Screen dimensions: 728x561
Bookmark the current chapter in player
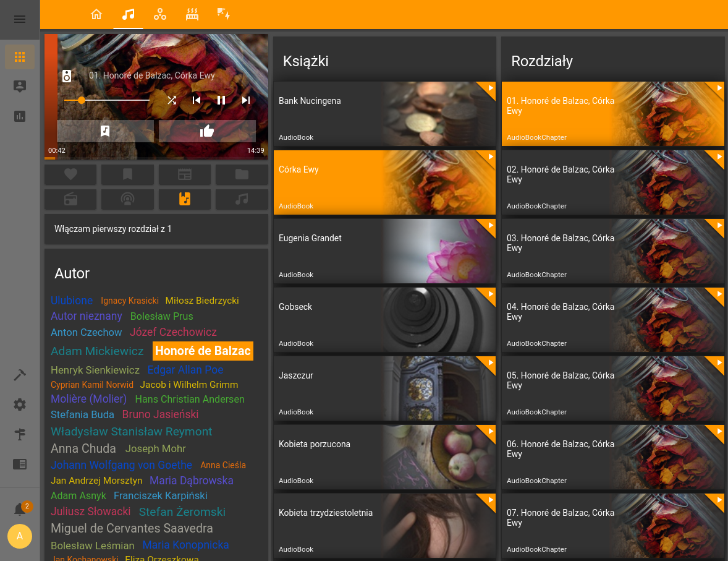(x=106, y=131)
